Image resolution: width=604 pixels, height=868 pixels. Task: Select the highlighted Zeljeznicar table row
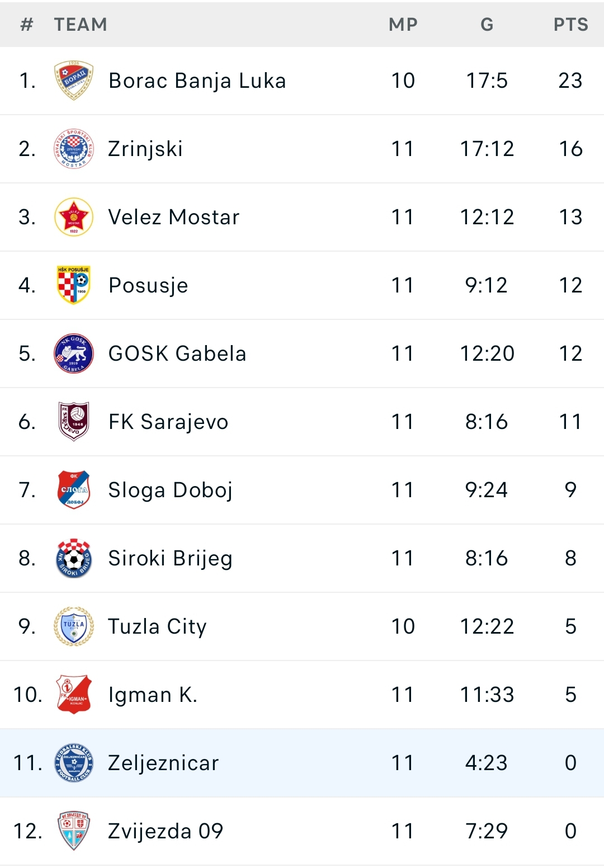[x=302, y=763]
